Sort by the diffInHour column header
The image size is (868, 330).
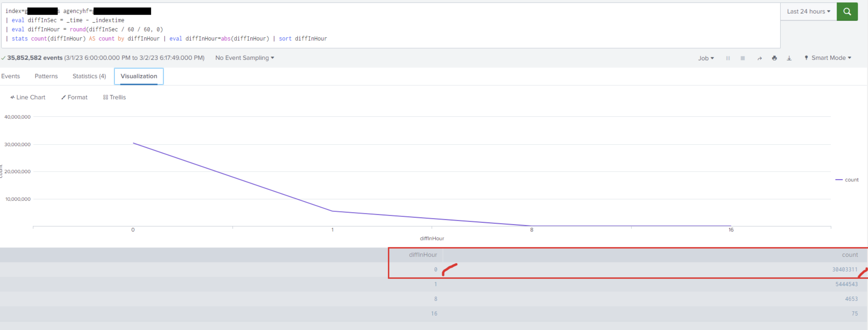423,255
